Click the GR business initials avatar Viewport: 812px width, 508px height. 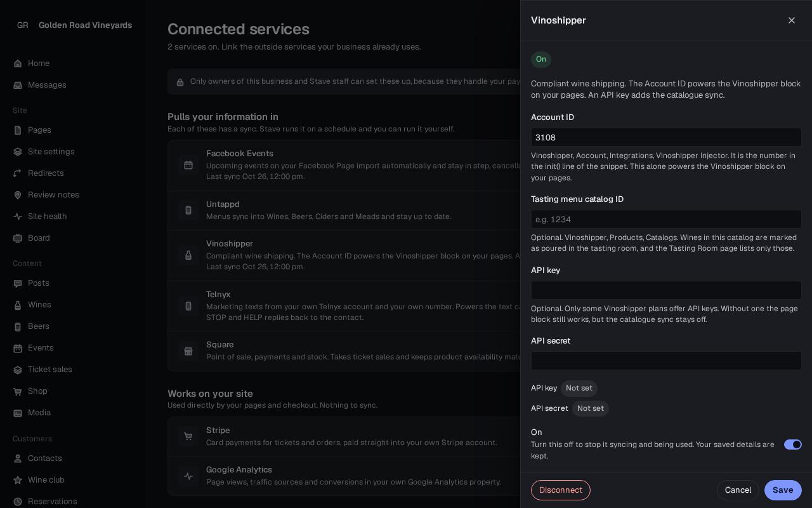[x=23, y=25]
